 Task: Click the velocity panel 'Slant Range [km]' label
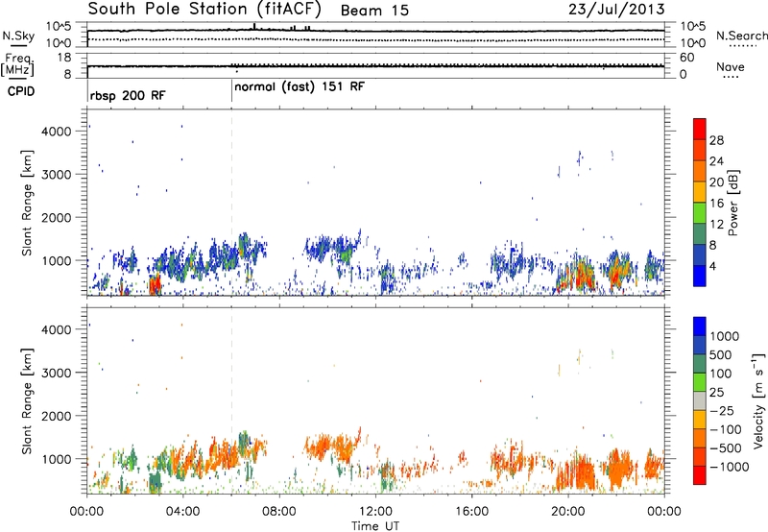coord(27,400)
